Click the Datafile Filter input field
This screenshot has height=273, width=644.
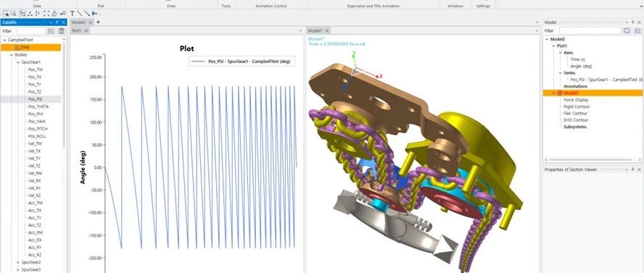[31, 30]
